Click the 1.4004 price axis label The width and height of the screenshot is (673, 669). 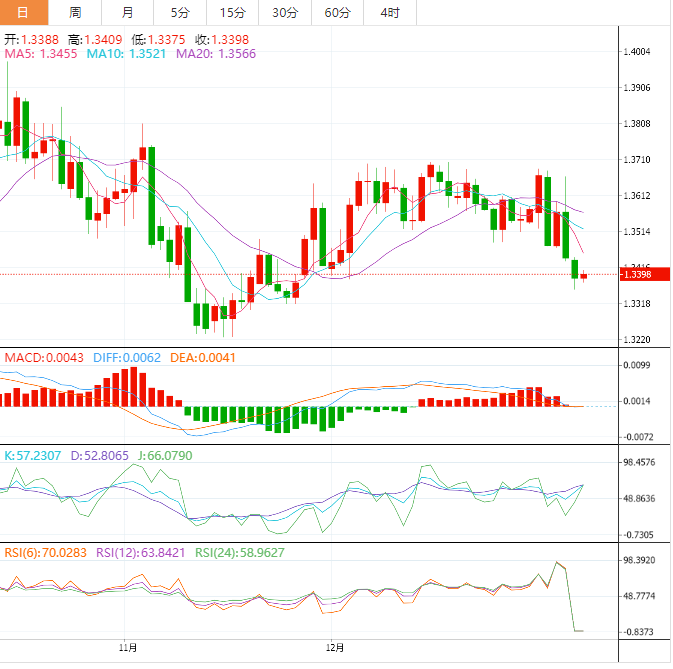pos(637,52)
